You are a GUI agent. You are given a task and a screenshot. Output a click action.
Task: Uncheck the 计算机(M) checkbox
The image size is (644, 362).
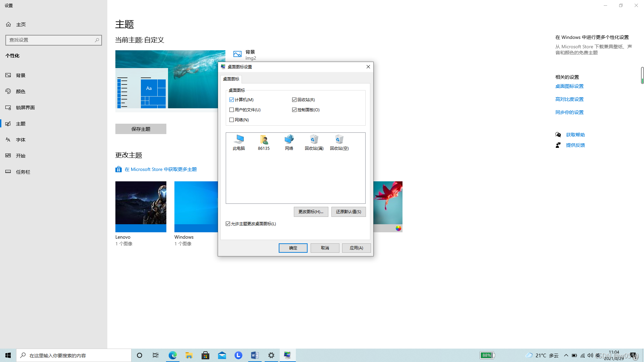(231, 100)
